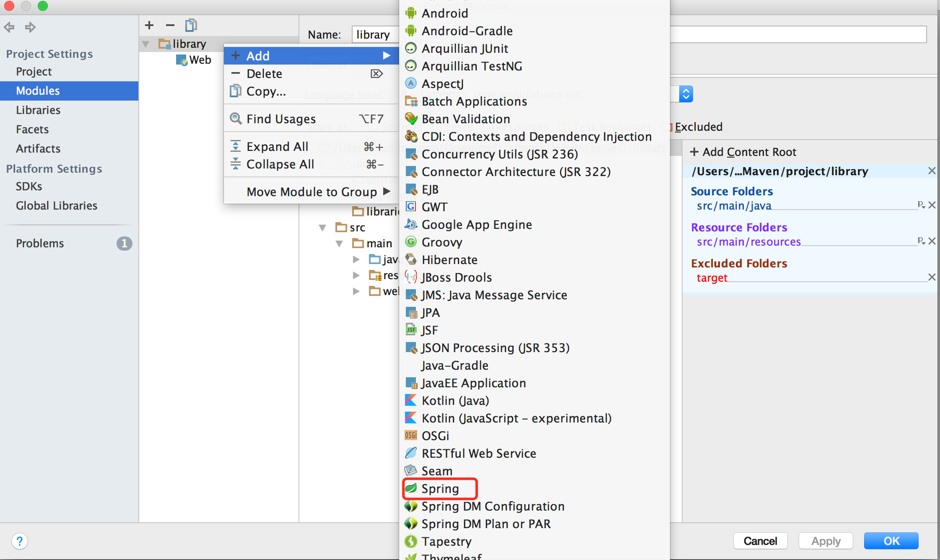Screen dimensions: 940x560
Task: Select Expand All menu item
Action: click(x=311, y=147)
